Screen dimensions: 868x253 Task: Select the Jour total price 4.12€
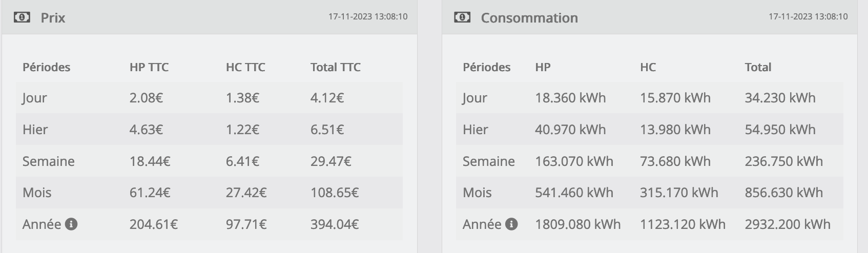coord(327,98)
